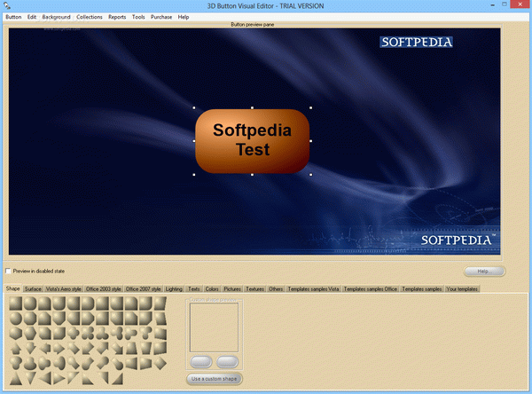Open the Office 2007 style tab
This screenshot has width=532, height=394.
point(143,289)
